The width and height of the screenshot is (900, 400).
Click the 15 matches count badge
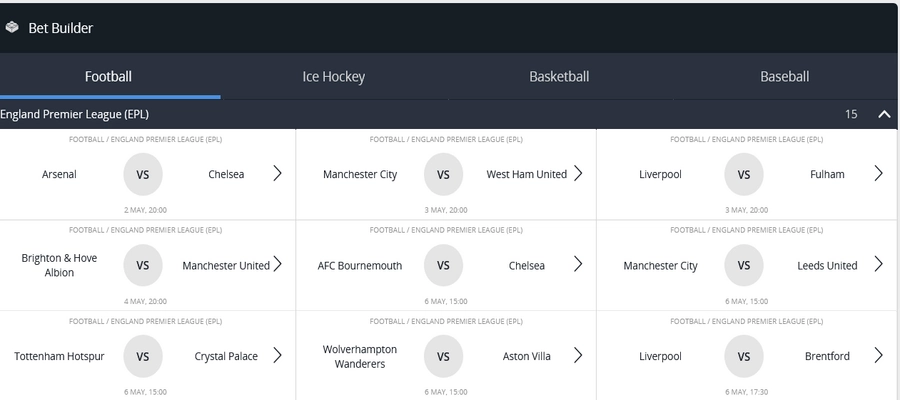click(851, 114)
